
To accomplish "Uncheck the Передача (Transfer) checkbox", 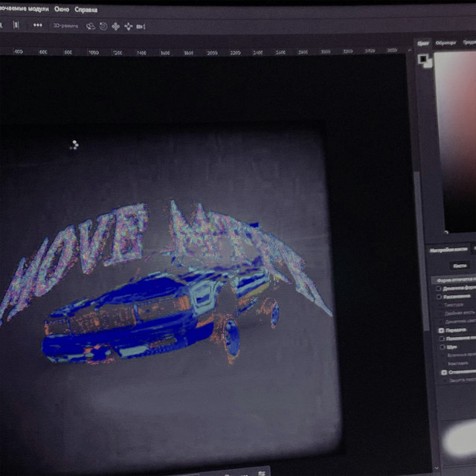I will [442, 329].
